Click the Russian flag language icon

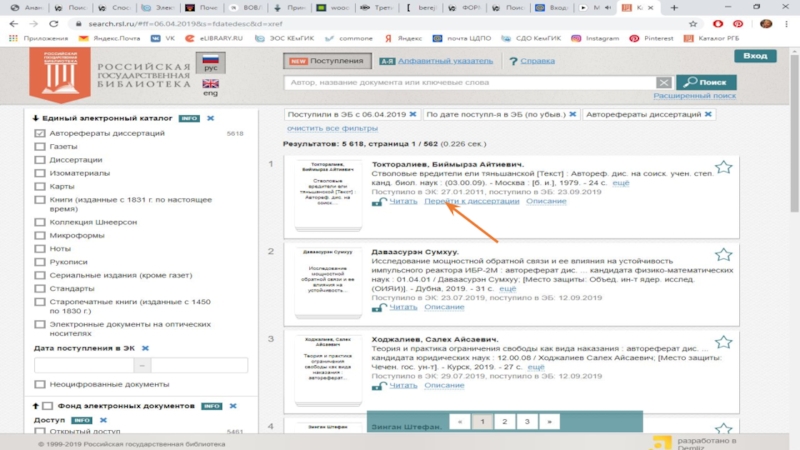coord(211,62)
